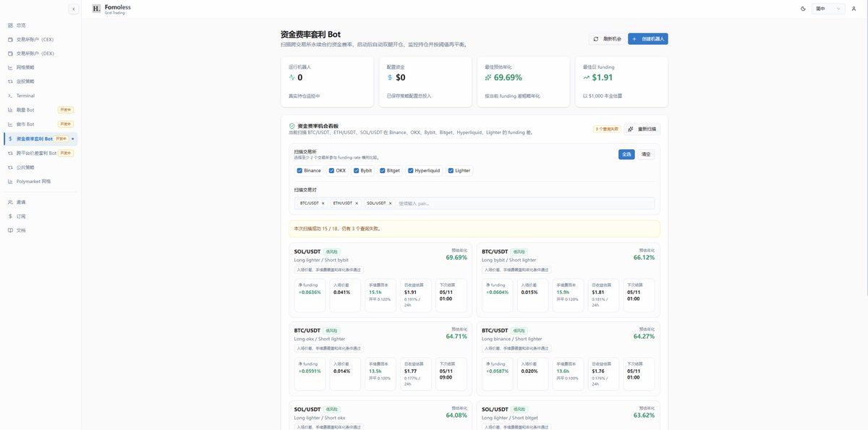Image resolution: width=868 pixels, height=430 pixels.
Task: Click the 64.08% annualized value
Action: click(456, 415)
